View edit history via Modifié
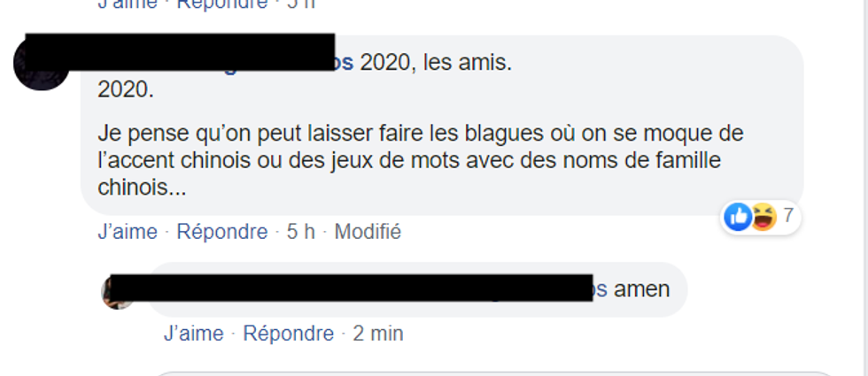Viewport: 868px width, 376px height. [368, 232]
